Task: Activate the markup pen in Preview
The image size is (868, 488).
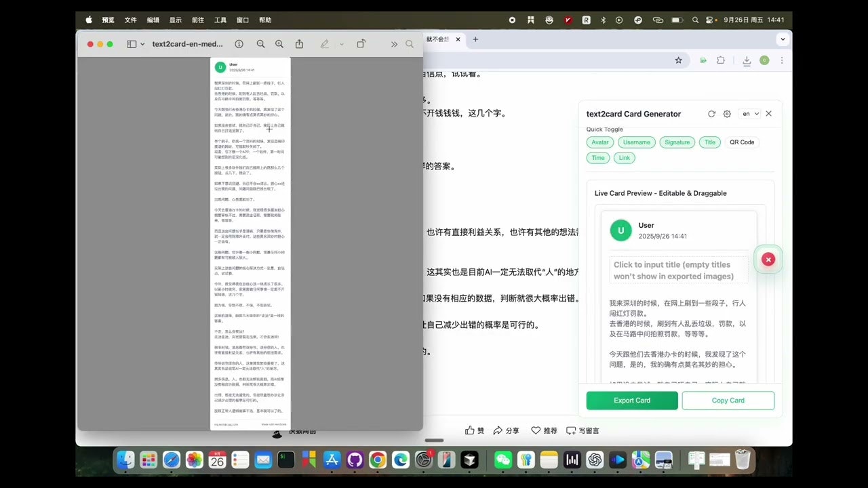Action: pos(325,44)
